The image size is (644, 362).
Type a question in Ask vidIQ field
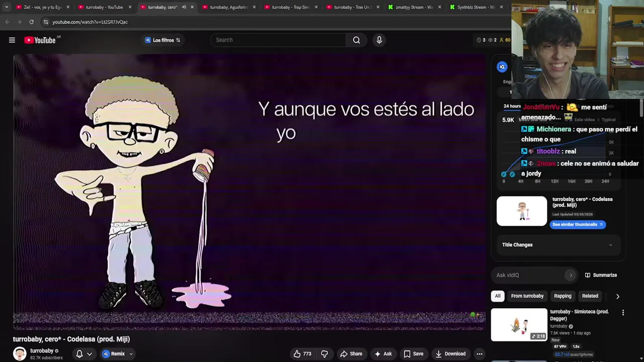(528, 276)
